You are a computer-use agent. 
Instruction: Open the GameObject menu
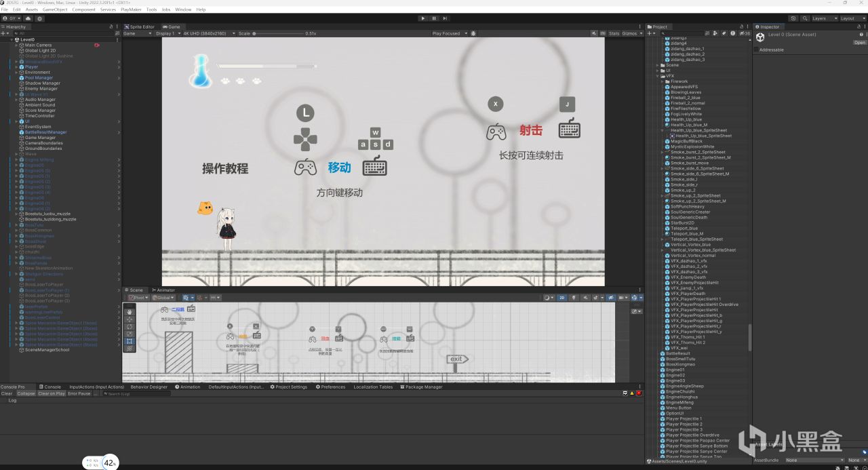[x=54, y=9]
